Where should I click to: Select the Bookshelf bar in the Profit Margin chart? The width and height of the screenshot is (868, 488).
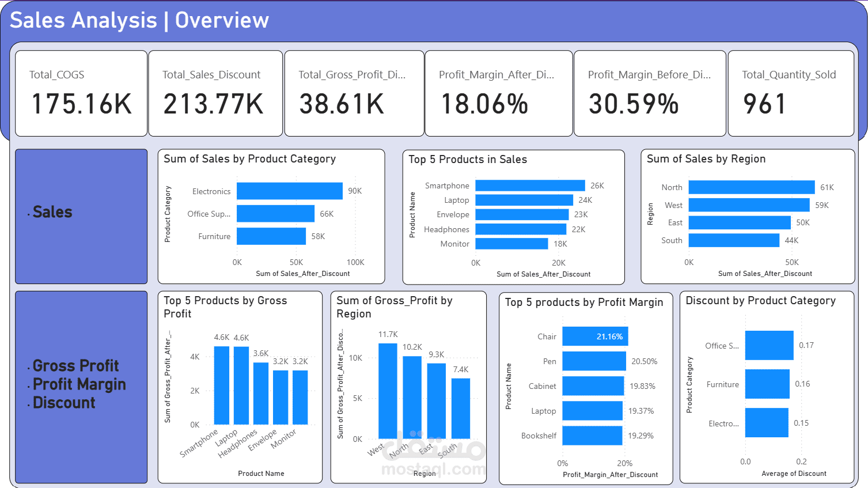[593, 436]
